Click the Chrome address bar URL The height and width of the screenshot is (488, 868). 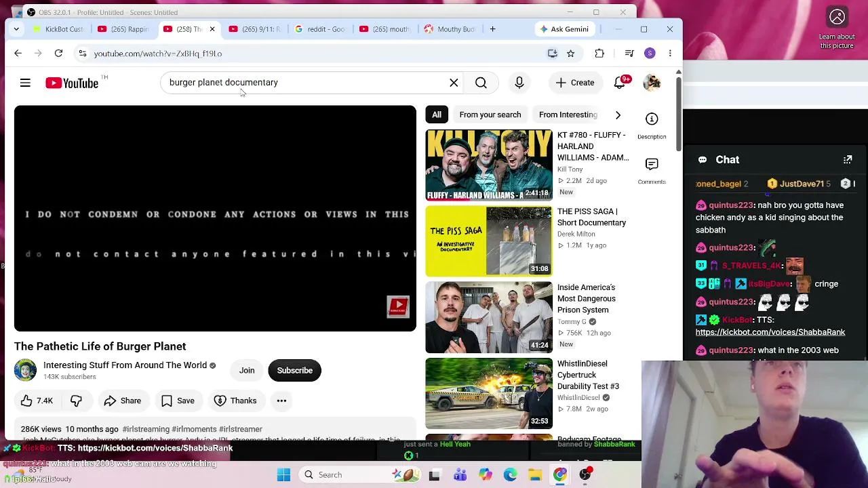tap(158, 54)
